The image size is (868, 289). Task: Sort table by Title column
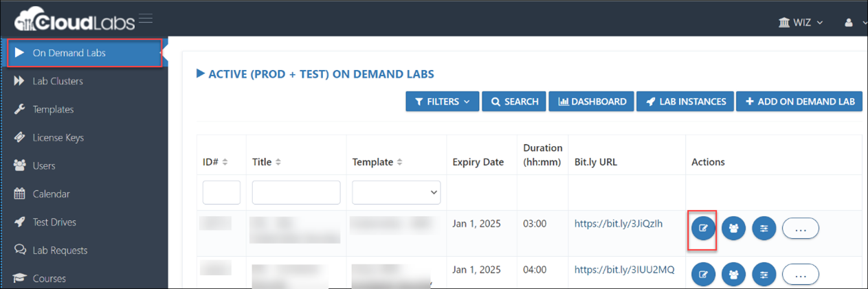[267, 162]
